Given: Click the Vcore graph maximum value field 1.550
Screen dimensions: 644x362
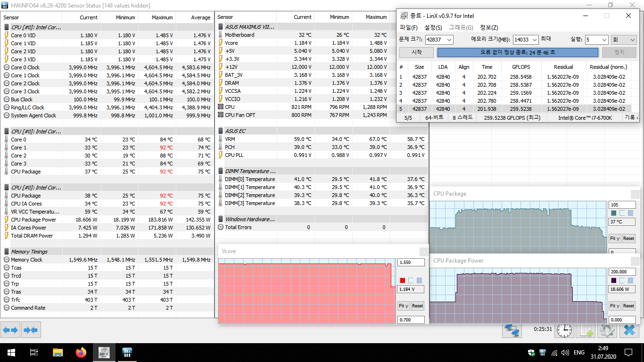Looking at the screenshot, I should point(411,262).
